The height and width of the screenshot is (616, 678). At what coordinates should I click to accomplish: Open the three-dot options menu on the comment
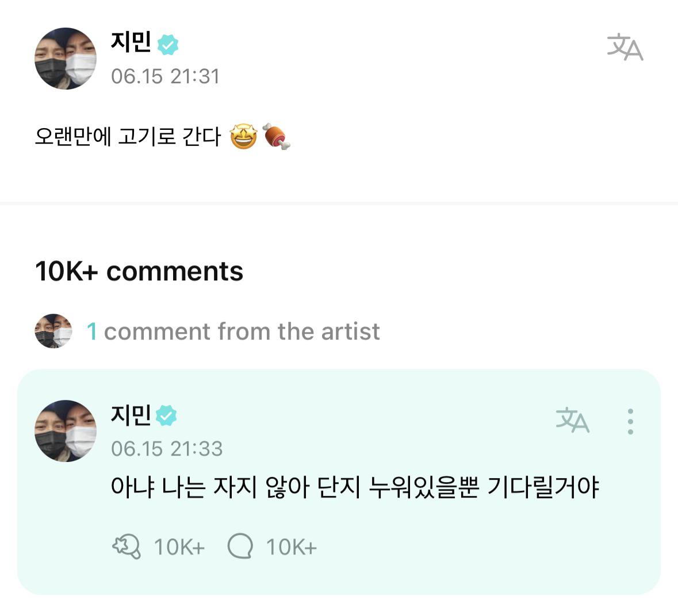click(631, 421)
